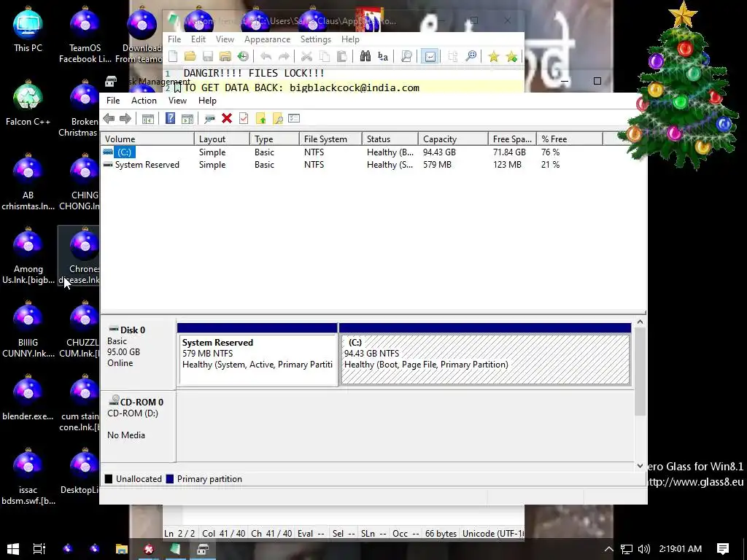Click scroll down arrow in disk graphical view

click(x=640, y=466)
